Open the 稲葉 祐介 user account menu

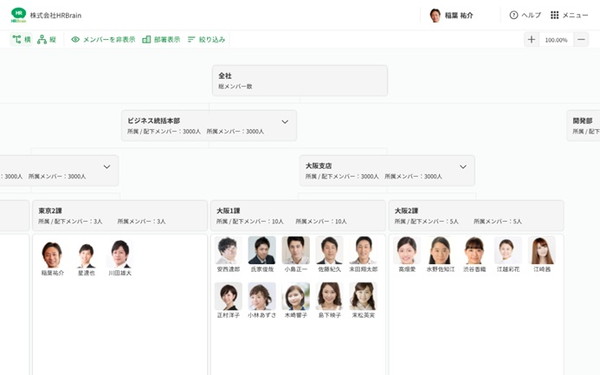pyautogui.click(x=451, y=15)
